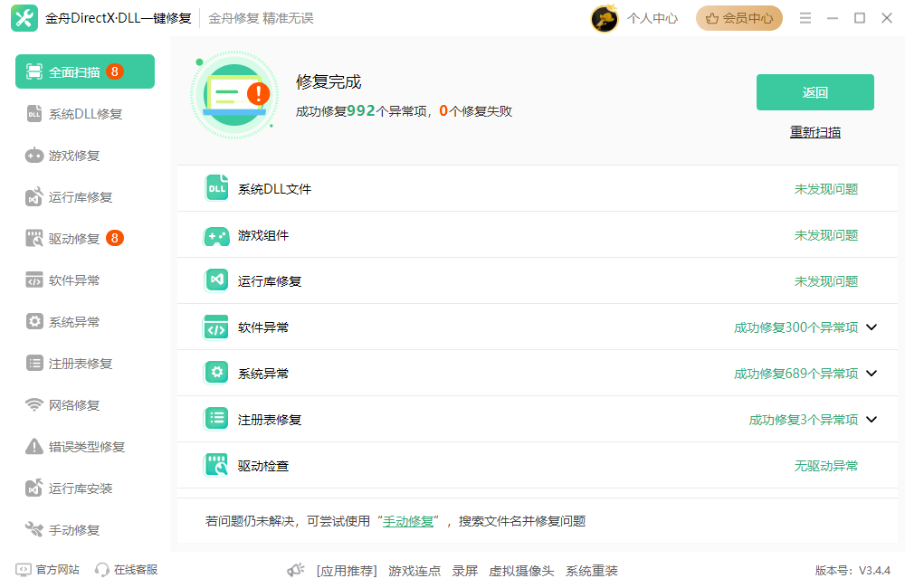Expand the 系统异常 repaired items list
The height and width of the screenshot is (588, 905).
(872, 374)
